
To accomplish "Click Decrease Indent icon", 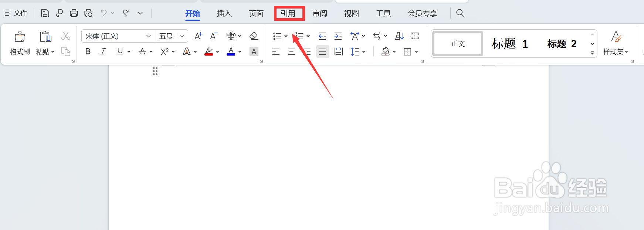I will (322, 36).
